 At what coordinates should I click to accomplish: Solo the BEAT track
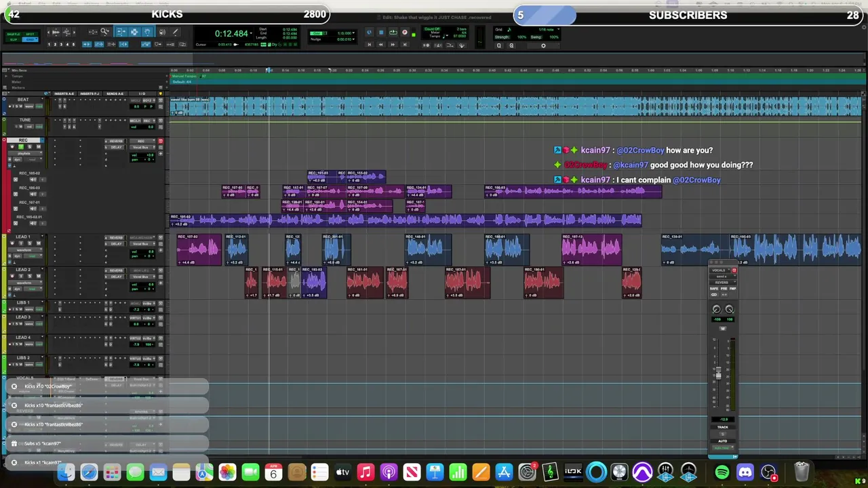(17, 106)
